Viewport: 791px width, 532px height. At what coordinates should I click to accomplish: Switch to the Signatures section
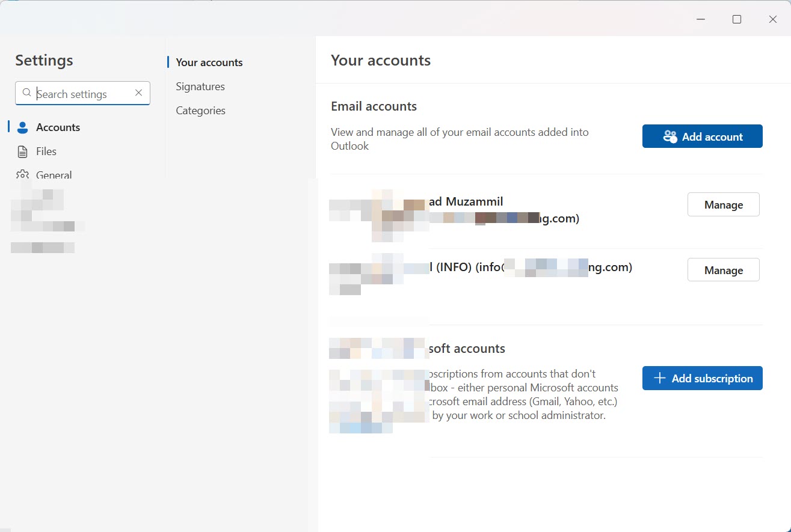tap(200, 86)
